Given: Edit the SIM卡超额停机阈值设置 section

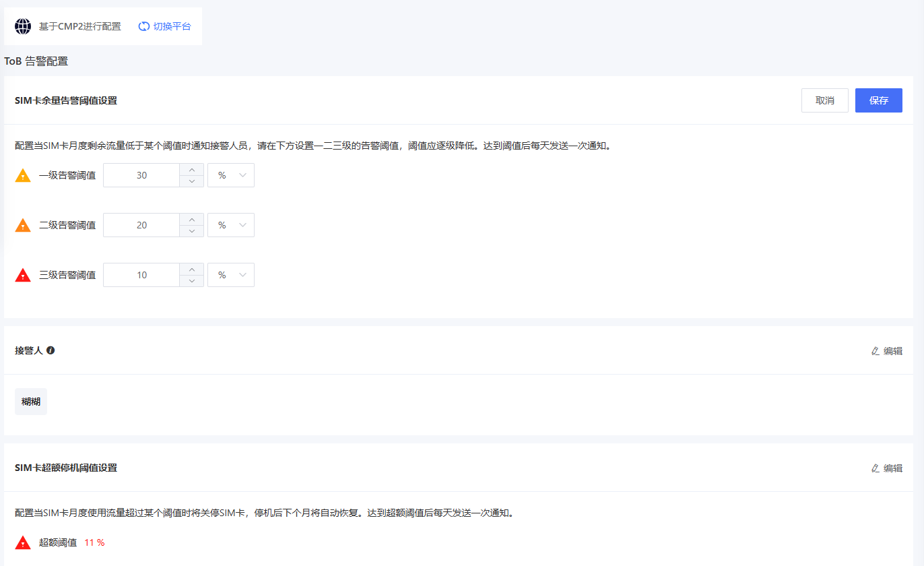Looking at the screenshot, I should [x=886, y=468].
